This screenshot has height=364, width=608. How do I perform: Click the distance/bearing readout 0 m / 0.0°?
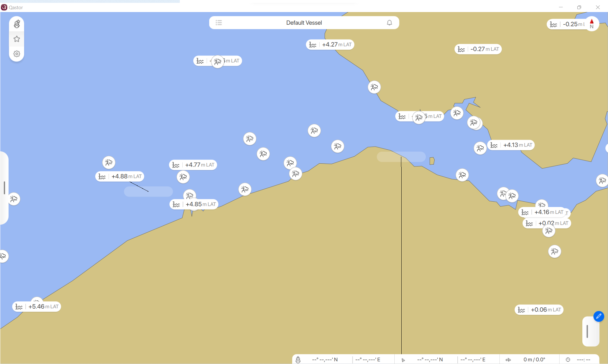pyautogui.click(x=534, y=360)
